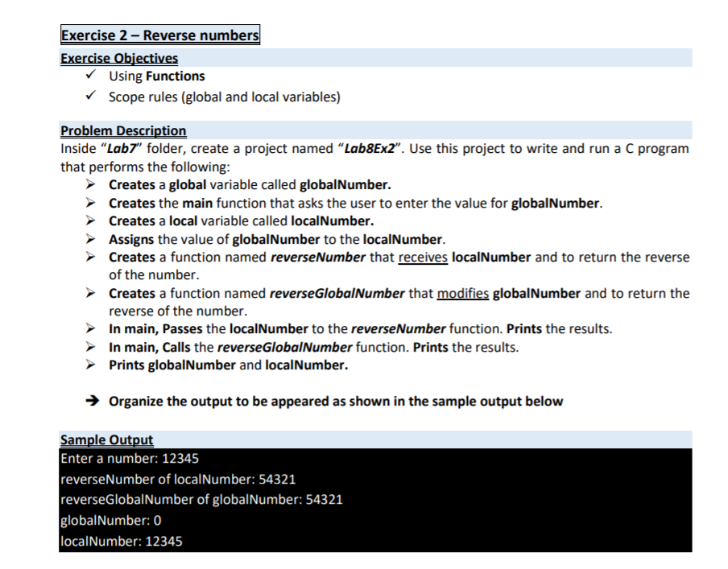The width and height of the screenshot is (728, 569).
Task: Click the 'localNumber: 12345' output line
Action: pyautogui.click(x=122, y=541)
